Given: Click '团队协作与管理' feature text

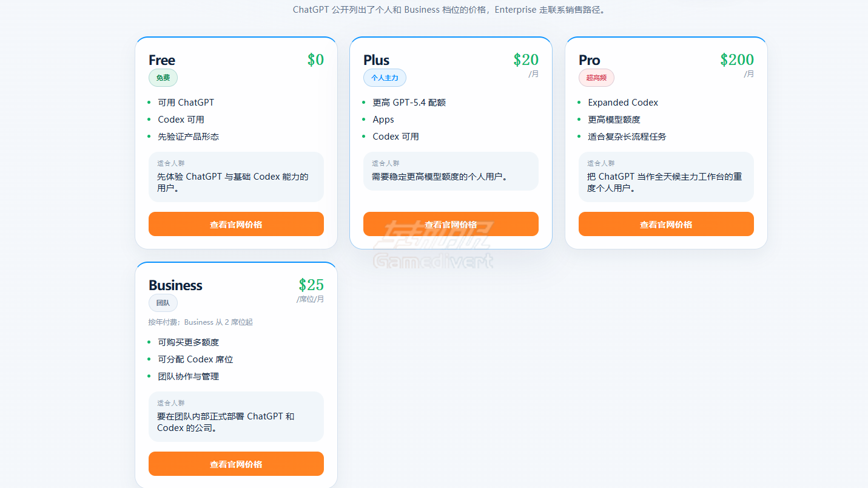Looking at the screenshot, I should pyautogui.click(x=189, y=376).
